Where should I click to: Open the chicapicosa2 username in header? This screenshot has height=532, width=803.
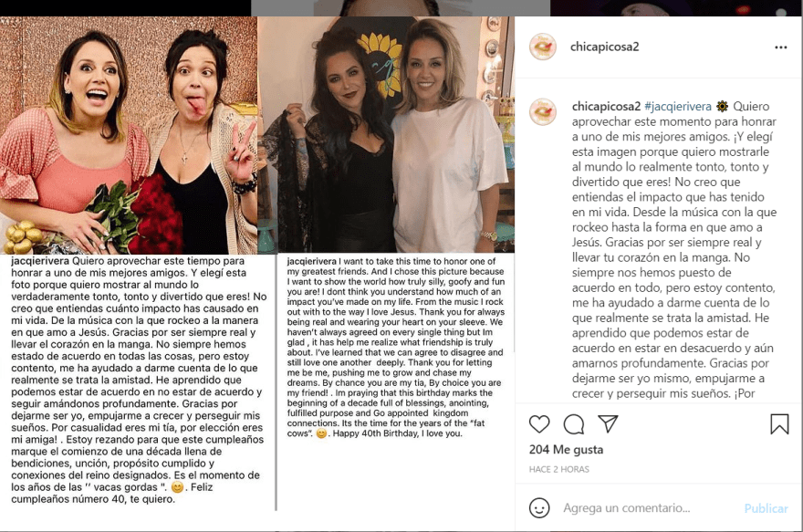pyautogui.click(x=604, y=47)
